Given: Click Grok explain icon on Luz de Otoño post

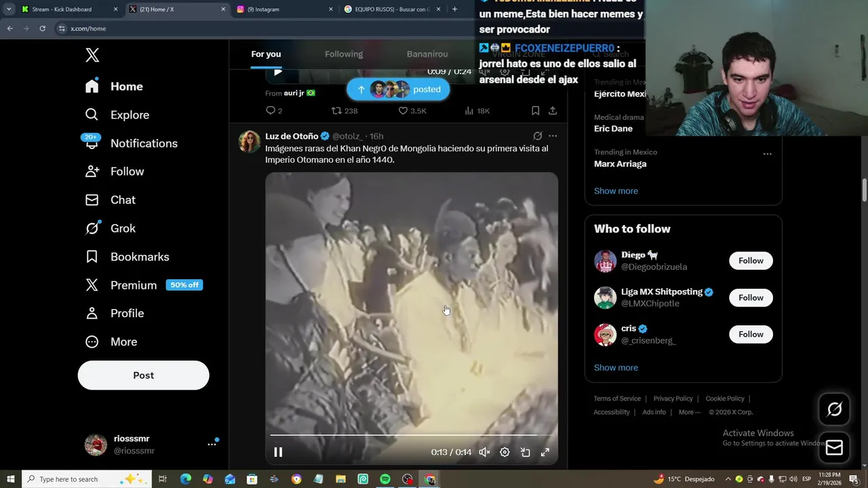Looking at the screenshot, I should coord(538,136).
